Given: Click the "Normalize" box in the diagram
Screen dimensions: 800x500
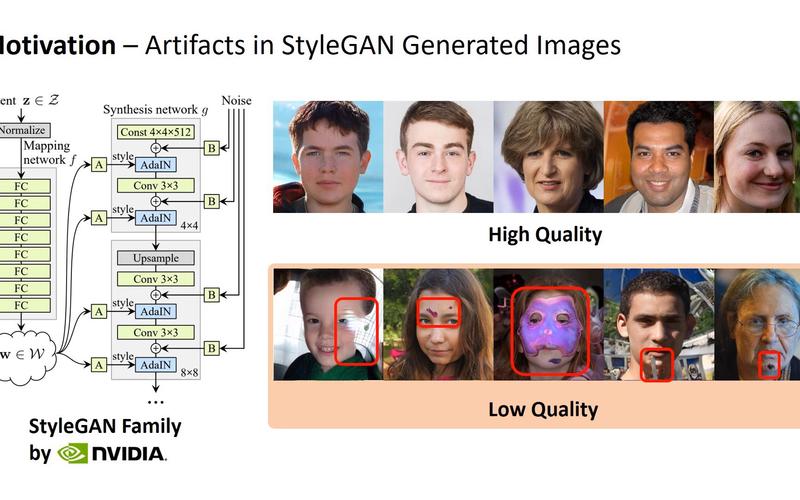Looking at the screenshot, I should 23,130.
